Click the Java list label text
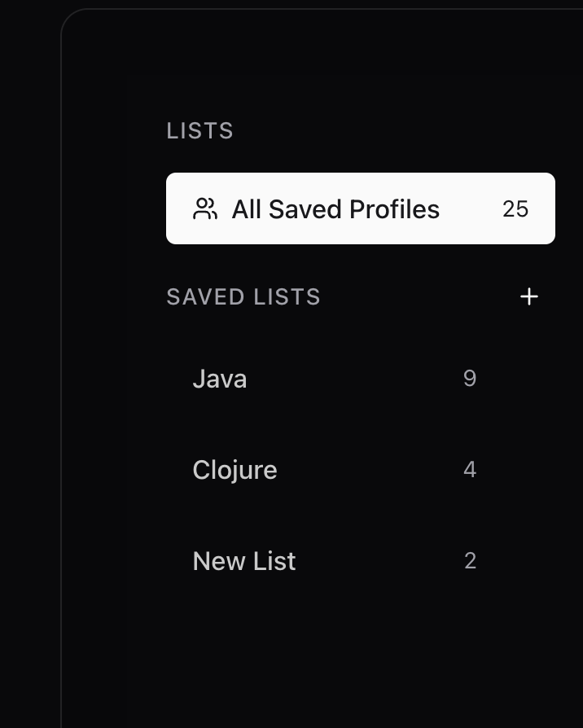 219,378
